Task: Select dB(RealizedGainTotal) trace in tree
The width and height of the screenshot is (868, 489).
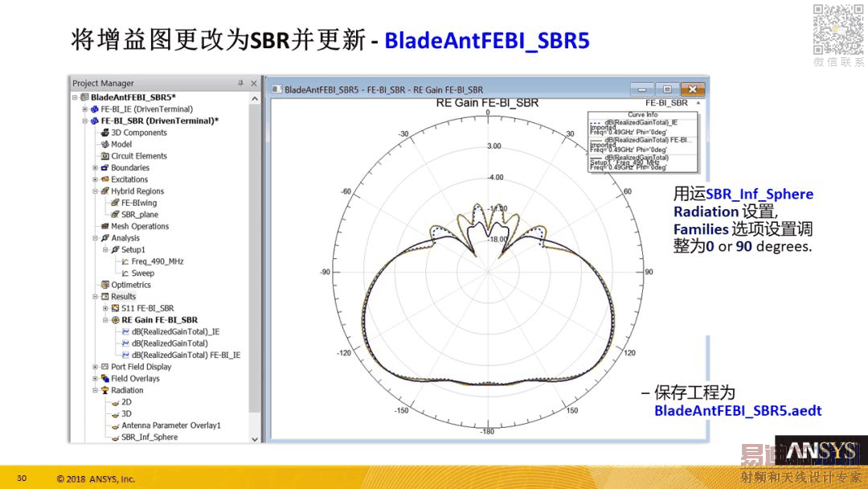Action: pos(170,343)
